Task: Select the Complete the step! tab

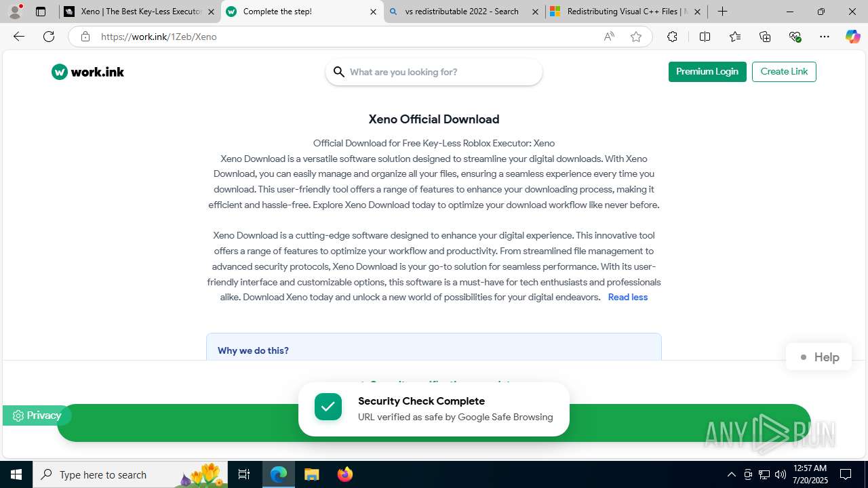Action: [x=302, y=12]
